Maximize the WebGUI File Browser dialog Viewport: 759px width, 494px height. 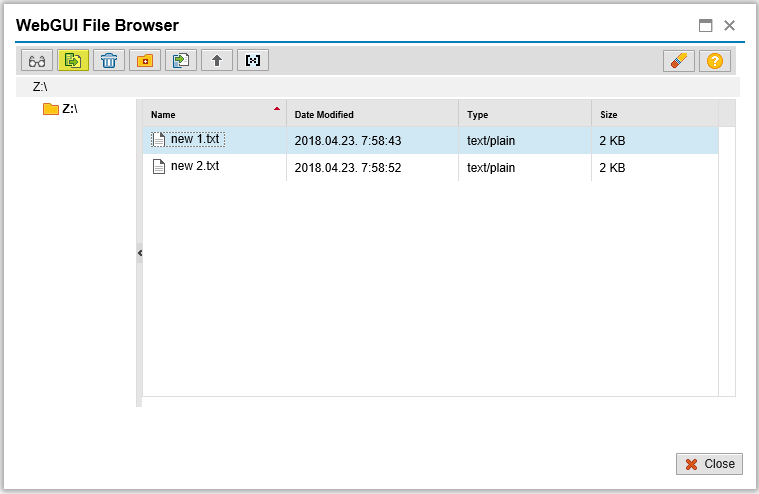pyautogui.click(x=705, y=26)
